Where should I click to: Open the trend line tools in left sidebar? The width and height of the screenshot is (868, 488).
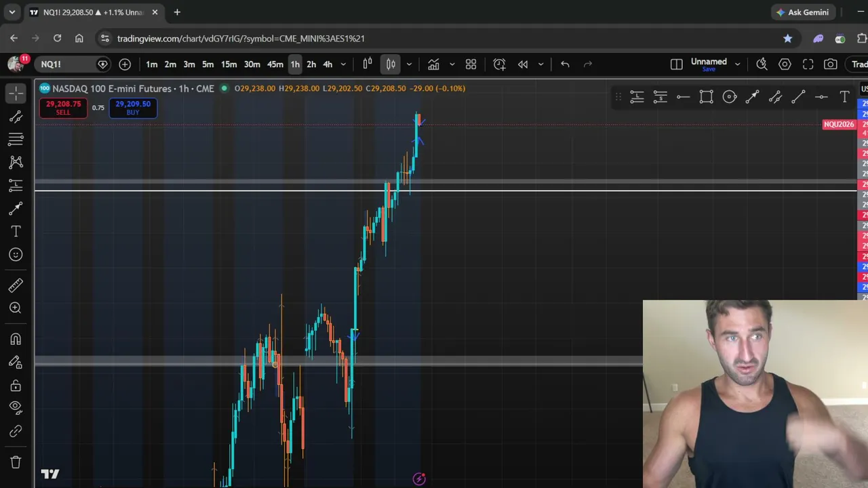(16, 117)
